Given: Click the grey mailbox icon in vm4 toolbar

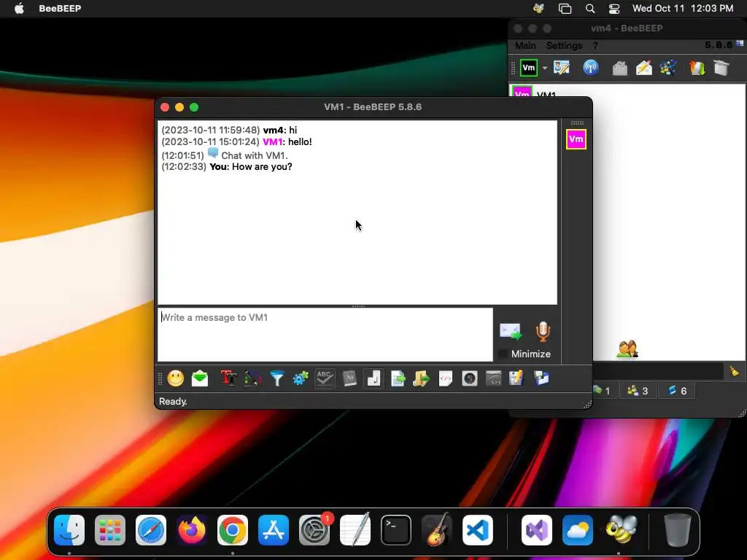Looking at the screenshot, I should (x=620, y=68).
